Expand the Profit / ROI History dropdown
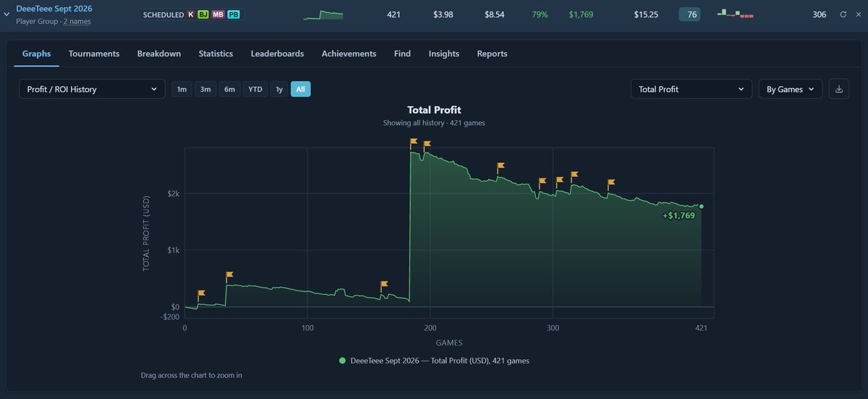This screenshot has width=868, height=399. (x=92, y=89)
